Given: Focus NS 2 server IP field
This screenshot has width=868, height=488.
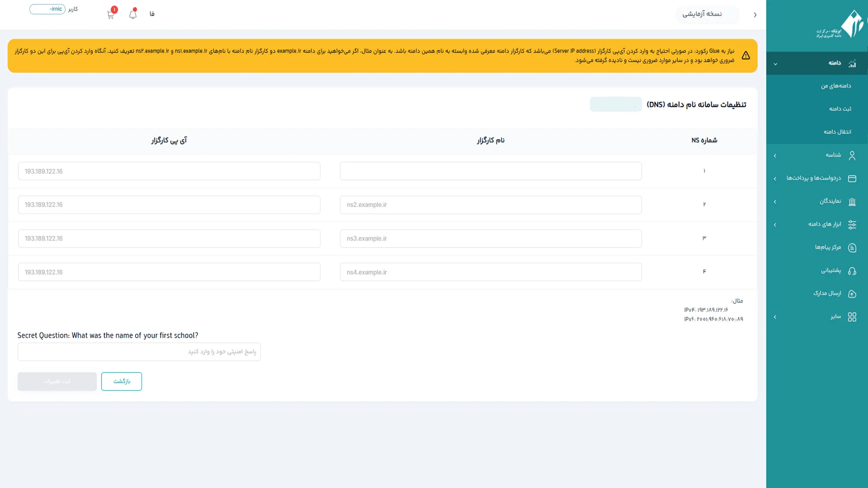Looking at the screenshot, I should click(x=169, y=205).
